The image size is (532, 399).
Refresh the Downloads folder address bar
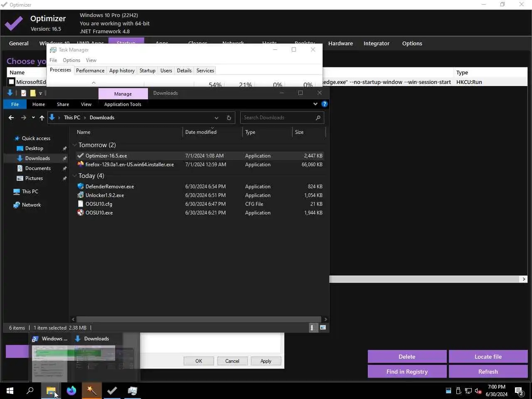tap(229, 118)
